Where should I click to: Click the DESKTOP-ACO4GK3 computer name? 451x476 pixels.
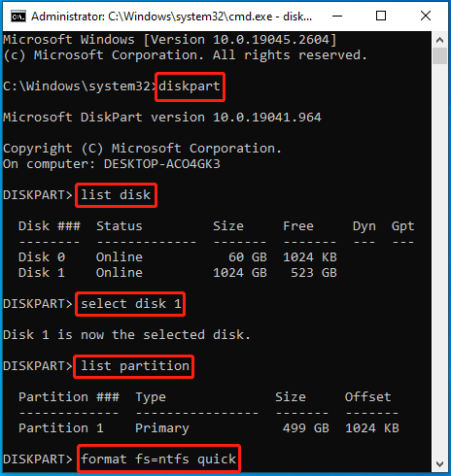(162, 164)
